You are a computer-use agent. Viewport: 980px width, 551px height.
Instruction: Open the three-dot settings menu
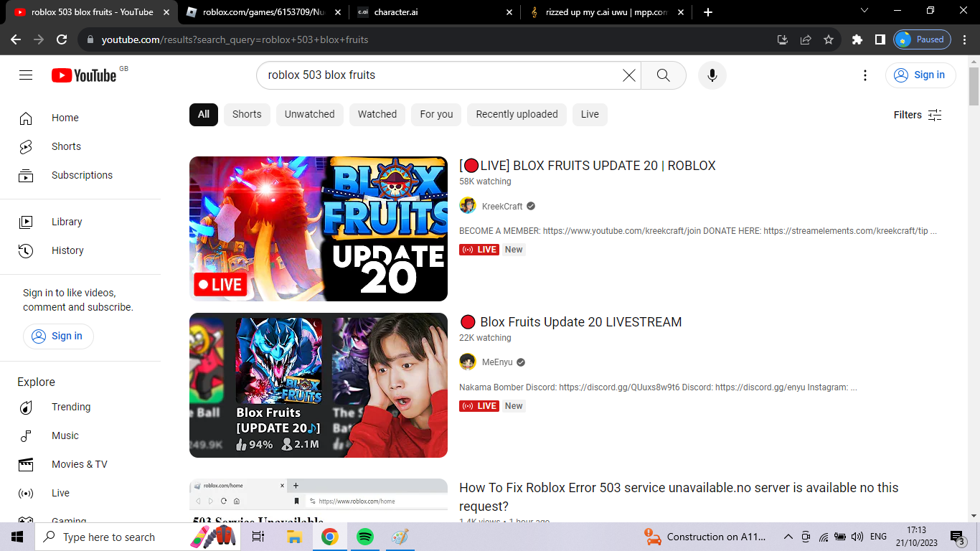pos(865,75)
